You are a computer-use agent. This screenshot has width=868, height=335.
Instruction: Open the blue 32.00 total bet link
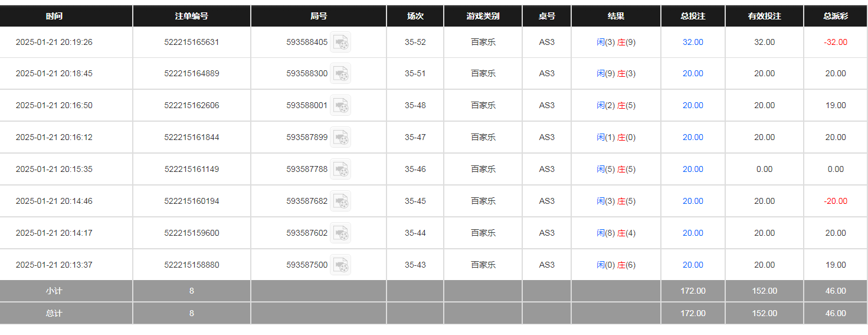click(693, 42)
